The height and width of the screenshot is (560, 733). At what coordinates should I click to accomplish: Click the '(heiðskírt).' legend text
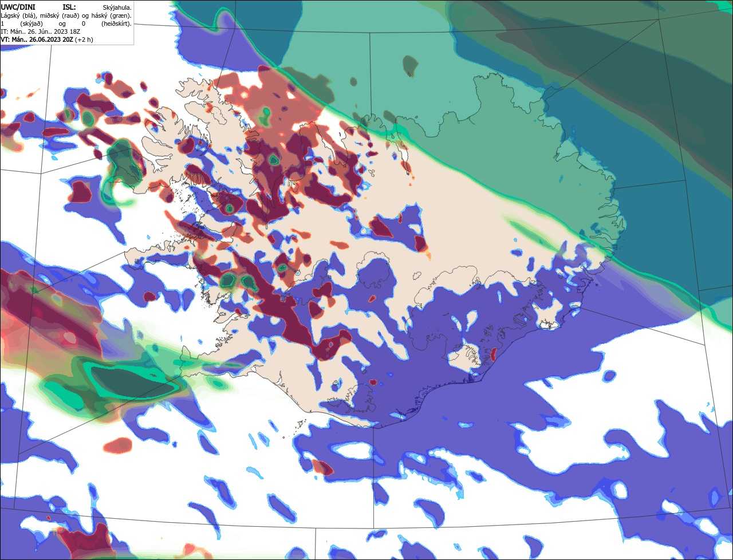[117, 24]
